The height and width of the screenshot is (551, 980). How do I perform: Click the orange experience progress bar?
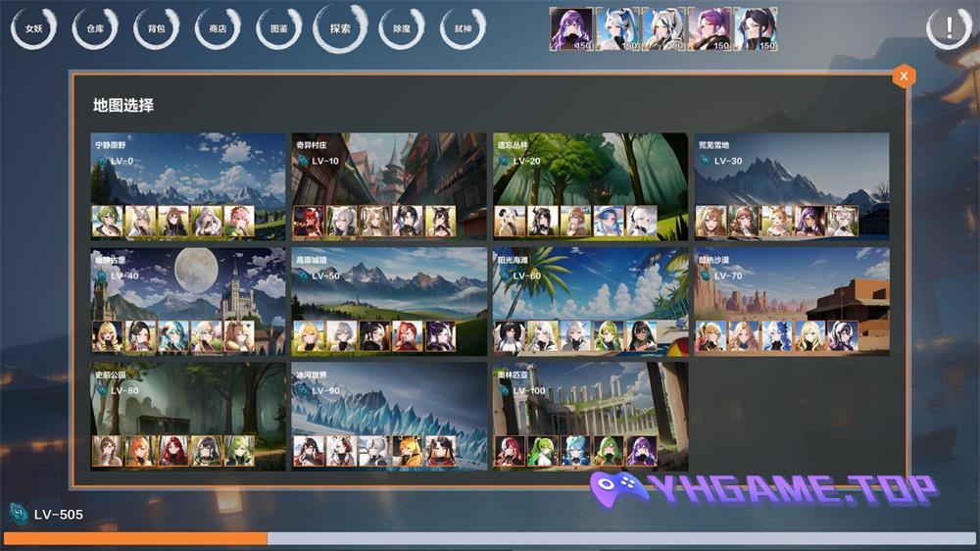coord(135,538)
